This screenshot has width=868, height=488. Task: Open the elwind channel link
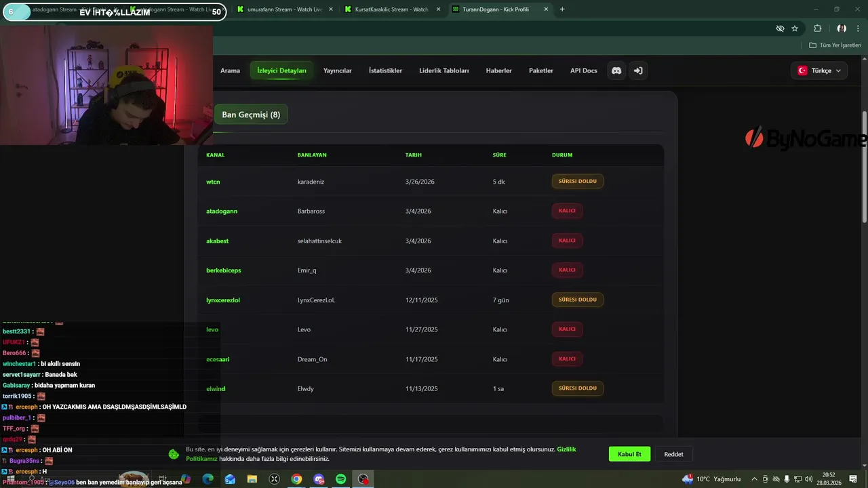[216, 388]
